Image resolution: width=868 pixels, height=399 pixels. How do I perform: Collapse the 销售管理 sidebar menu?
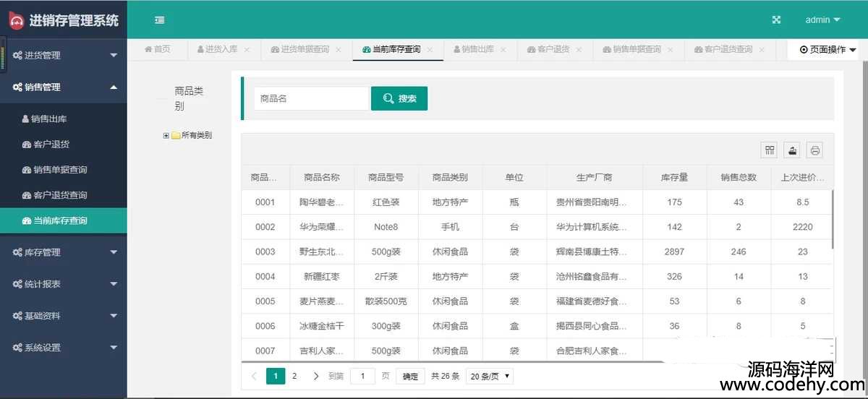(64, 87)
